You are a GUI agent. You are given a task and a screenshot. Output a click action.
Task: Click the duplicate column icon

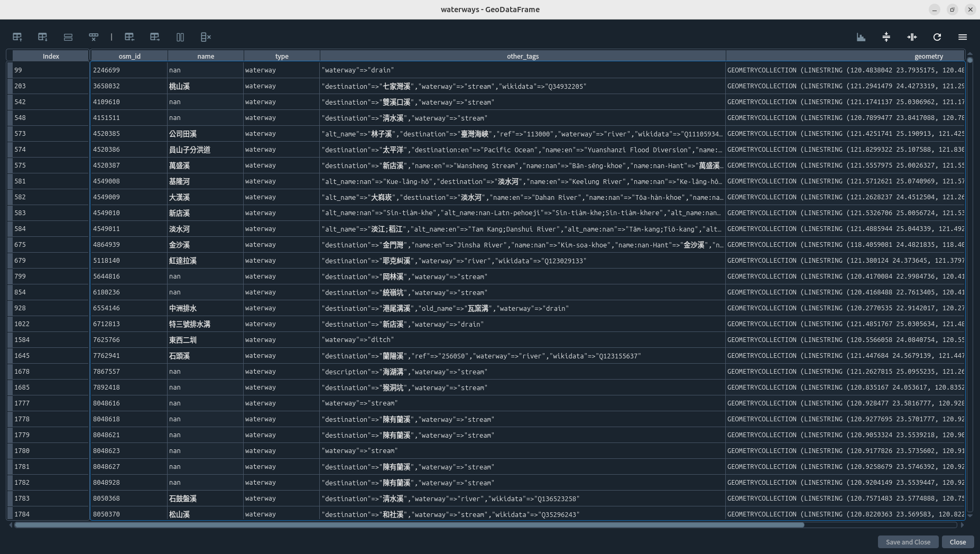click(180, 37)
